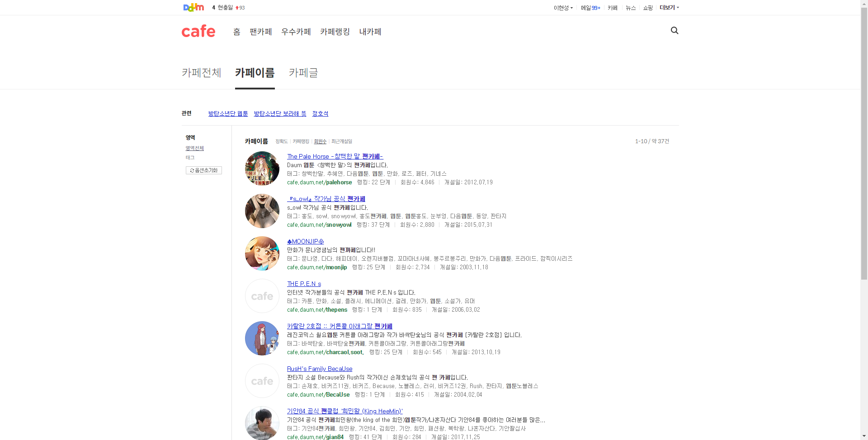This screenshot has height=440, width=868.
Task: Open 카탈란 2호점 cafe thumbnail
Action: pos(262,338)
